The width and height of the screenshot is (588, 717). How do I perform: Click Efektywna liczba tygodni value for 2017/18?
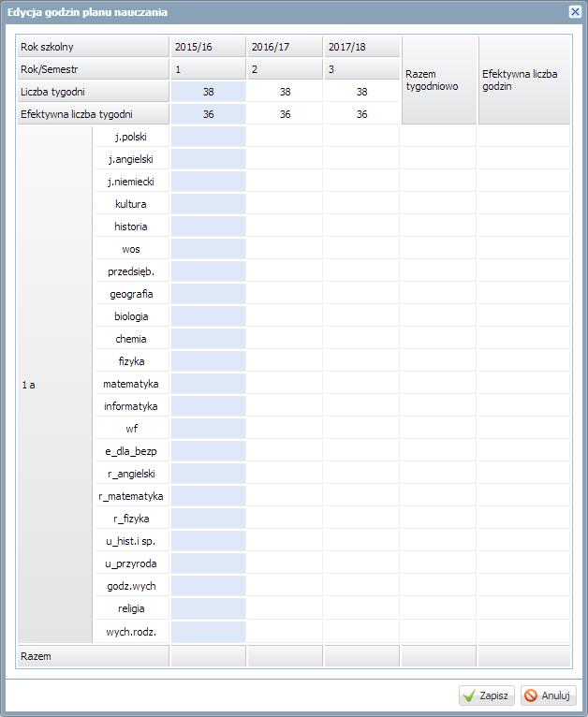361,114
